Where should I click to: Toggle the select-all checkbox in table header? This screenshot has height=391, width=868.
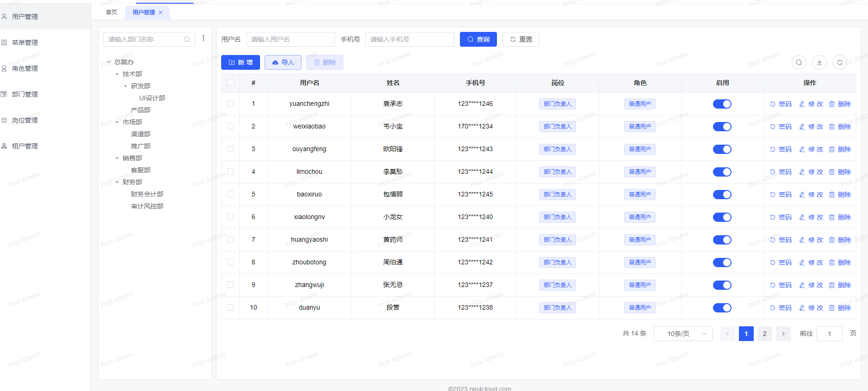230,83
